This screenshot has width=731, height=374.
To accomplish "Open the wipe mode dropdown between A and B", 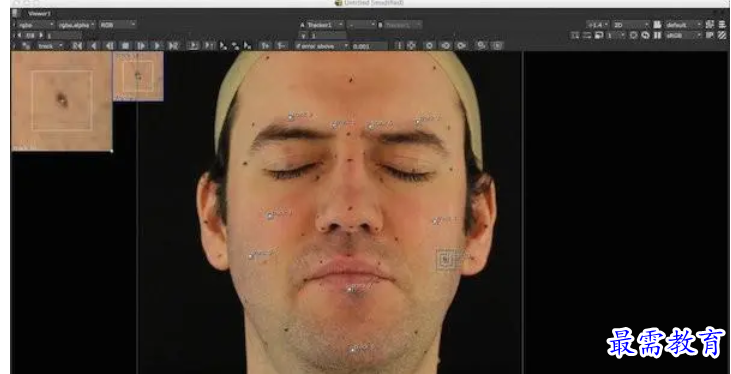I will pos(361,25).
